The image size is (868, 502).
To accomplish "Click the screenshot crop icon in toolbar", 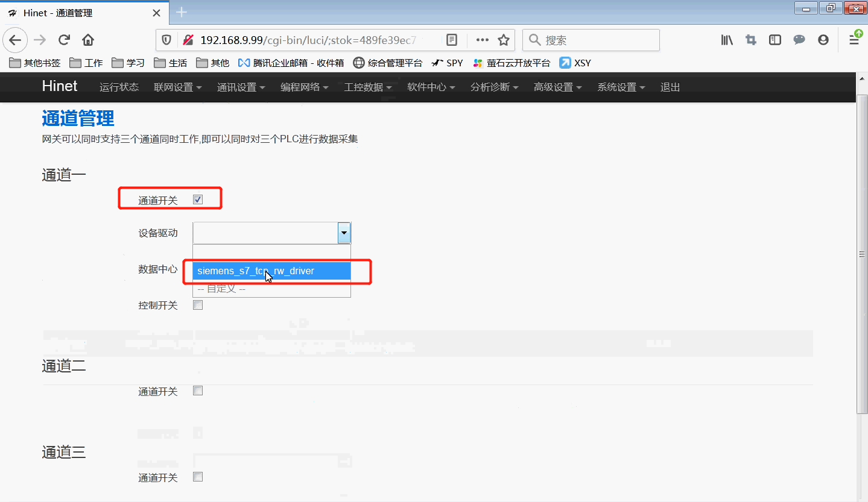I will pyautogui.click(x=751, y=40).
